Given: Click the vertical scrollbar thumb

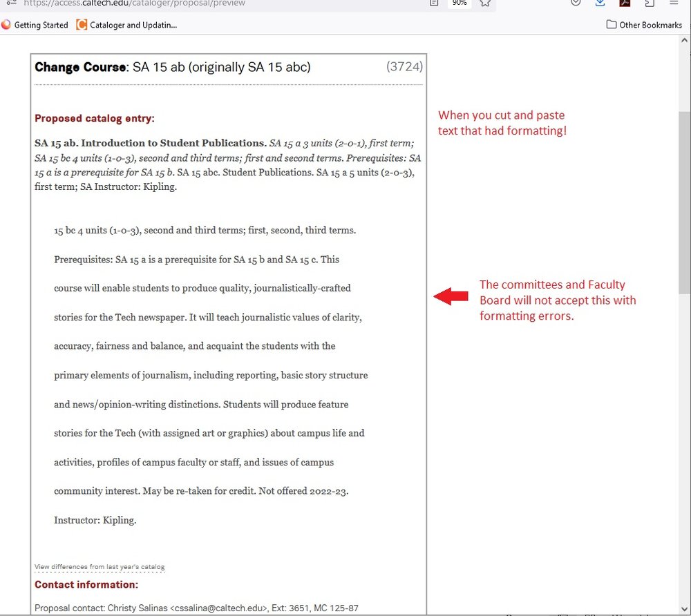Looking at the screenshot, I should [x=685, y=200].
